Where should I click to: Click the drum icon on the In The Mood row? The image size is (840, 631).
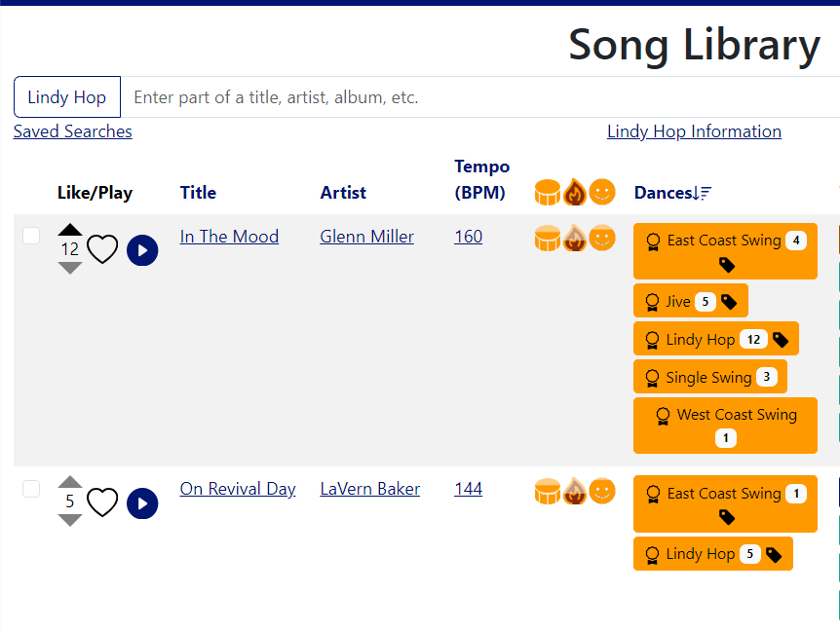tap(548, 237)
